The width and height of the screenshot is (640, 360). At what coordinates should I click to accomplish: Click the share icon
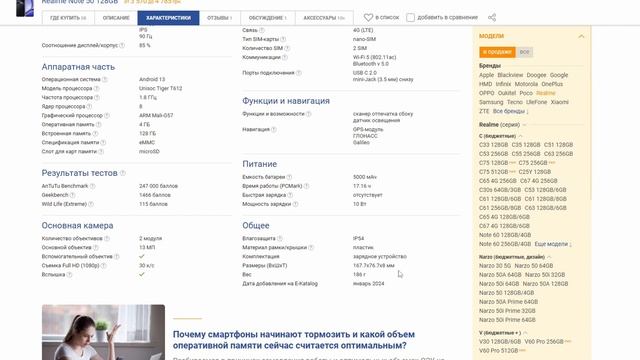(492, 17)
